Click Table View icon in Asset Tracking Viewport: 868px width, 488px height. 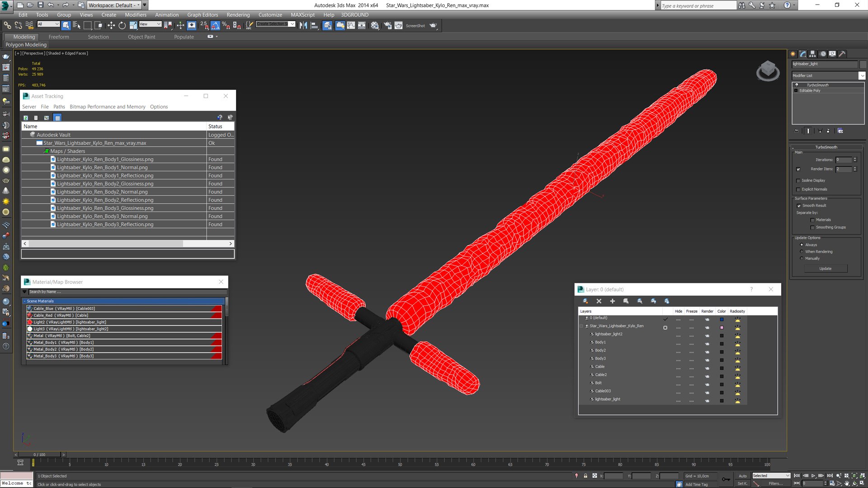click(57, 117)
